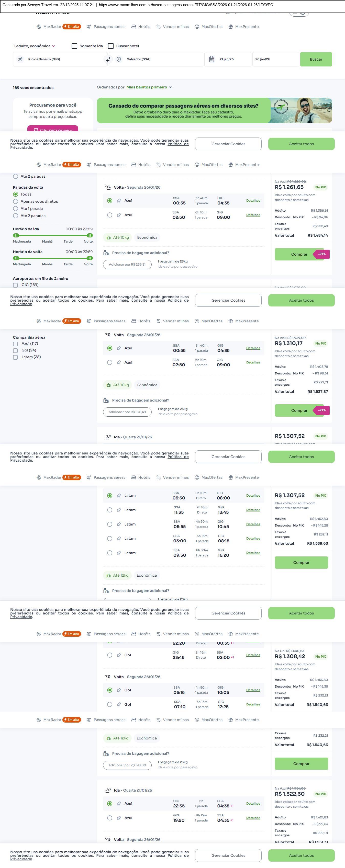Enable the Somente ida checkbox

point(74,46)
